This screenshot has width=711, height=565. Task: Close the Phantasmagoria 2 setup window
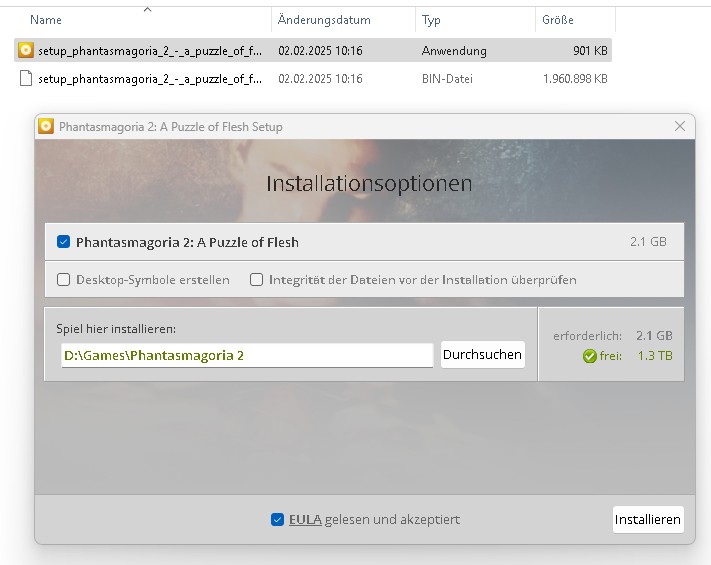tap(680, 126)
